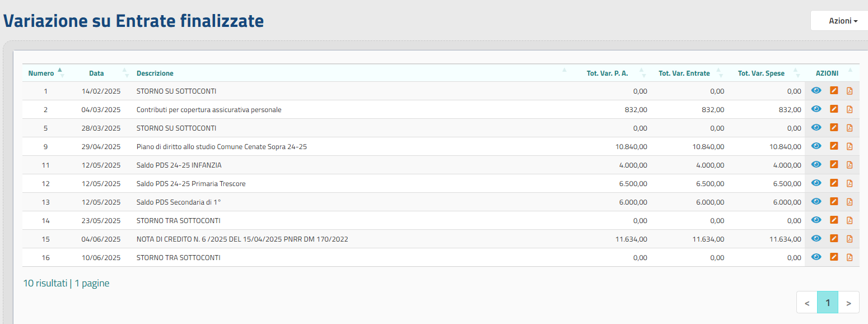
Task: View variation number 14 dated 23/05/2025
Action: [x=816, y=220]
